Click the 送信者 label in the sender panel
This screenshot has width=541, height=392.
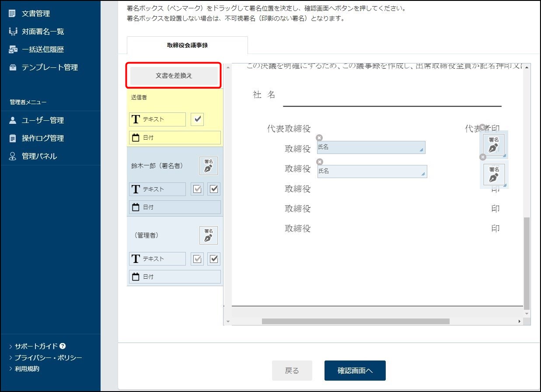click(139, 98)
